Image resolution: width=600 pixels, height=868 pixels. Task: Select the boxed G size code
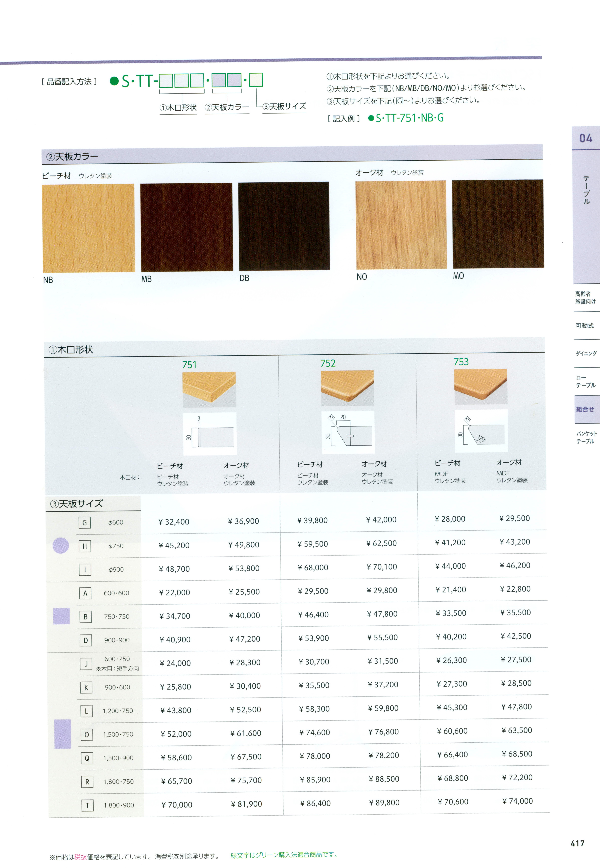point(85,523)
